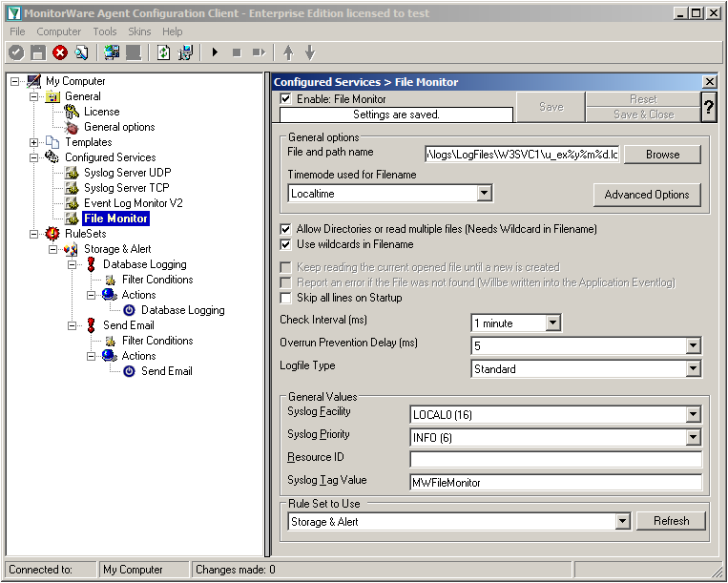Click the General options bug icon
This screenshot has width=728, height=583.
[x=72, y=127]
